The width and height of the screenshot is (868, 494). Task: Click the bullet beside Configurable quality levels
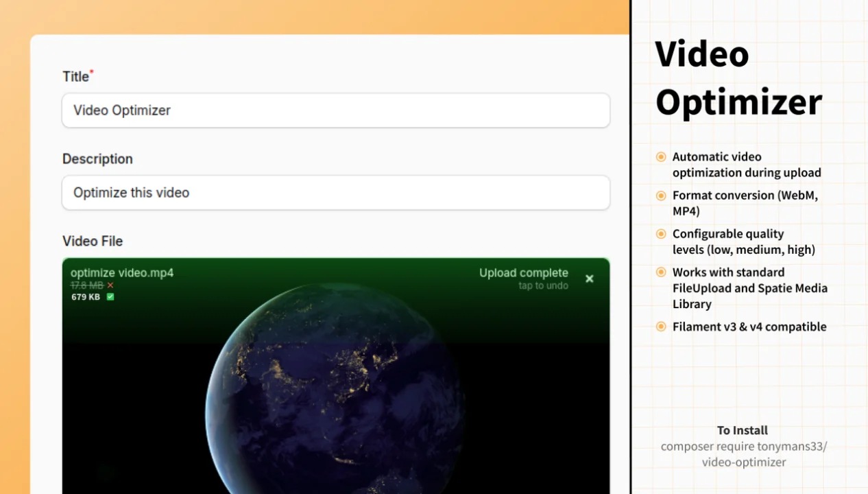click(x=660, y=234)
